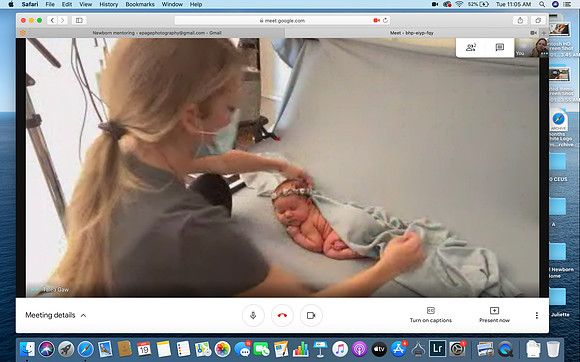Open the History menu
The height and width of the screenshot is (362, 580).
108,4
